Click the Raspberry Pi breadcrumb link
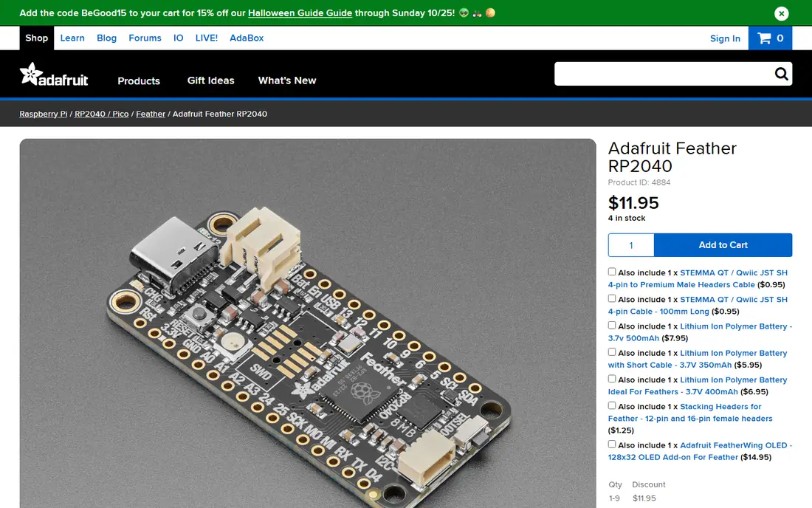Image resolution: width=812 pixels, height=508 pixels. tap(44, 114)
